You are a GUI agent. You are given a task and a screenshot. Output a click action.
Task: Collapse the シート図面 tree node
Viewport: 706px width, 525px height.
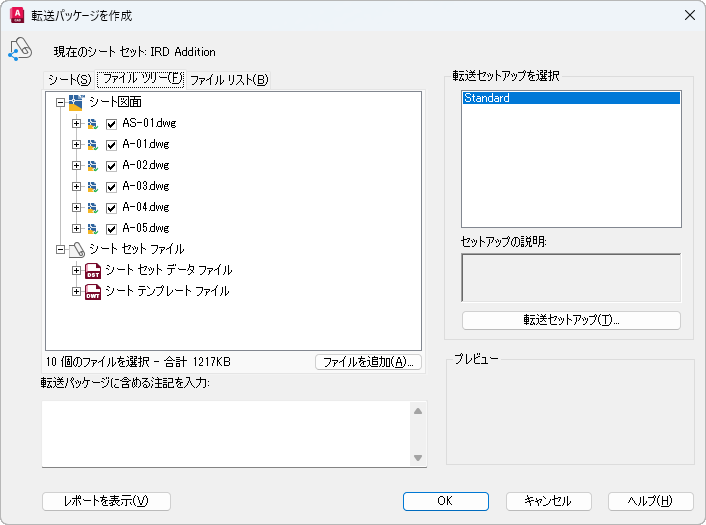pos(60,102)
